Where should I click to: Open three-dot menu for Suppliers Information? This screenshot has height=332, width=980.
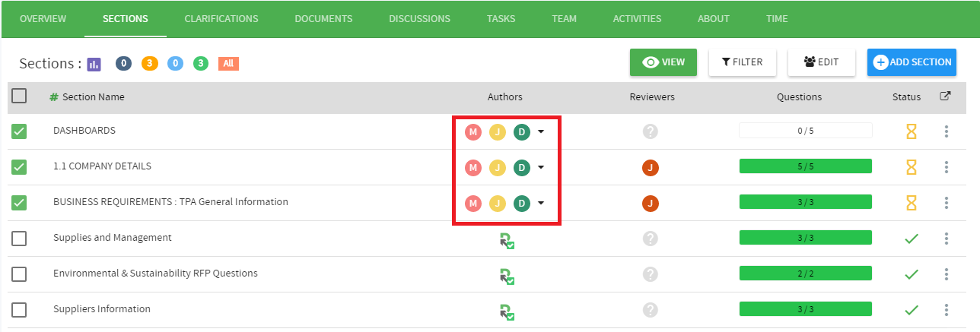[947, 310]
